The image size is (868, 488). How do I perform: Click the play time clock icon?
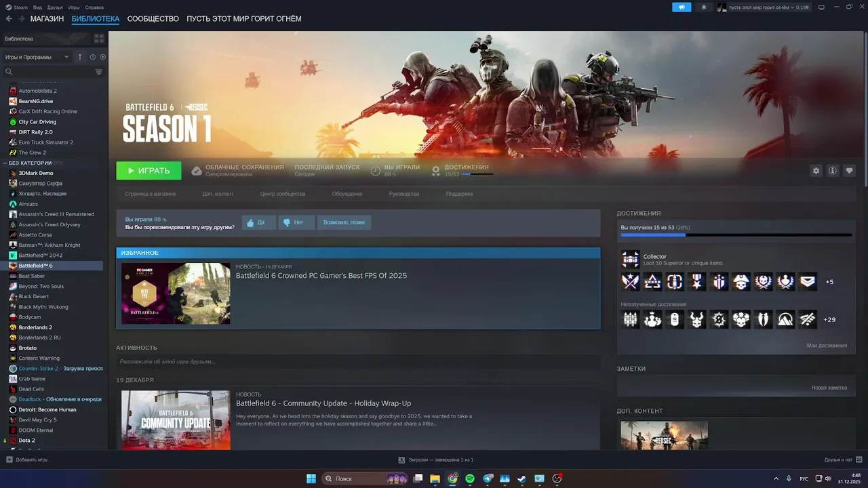[376, 171]
